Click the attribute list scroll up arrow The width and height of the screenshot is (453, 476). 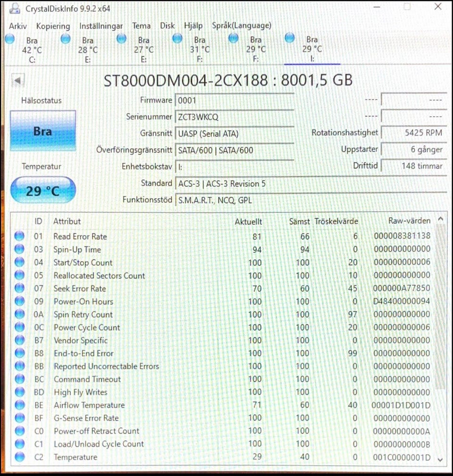click(441, 219)
